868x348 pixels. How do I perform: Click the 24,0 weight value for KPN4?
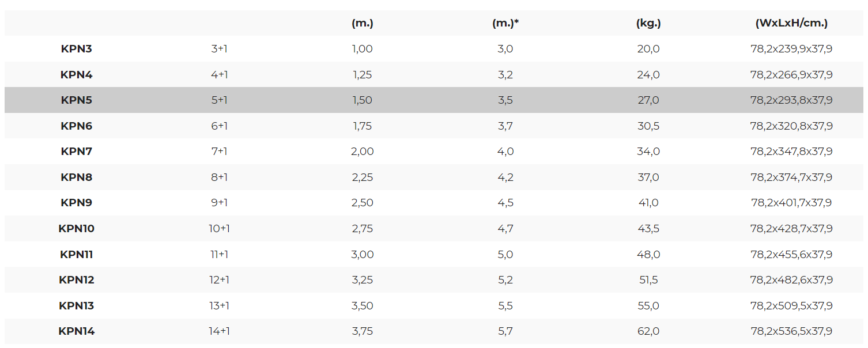point(648,75)
